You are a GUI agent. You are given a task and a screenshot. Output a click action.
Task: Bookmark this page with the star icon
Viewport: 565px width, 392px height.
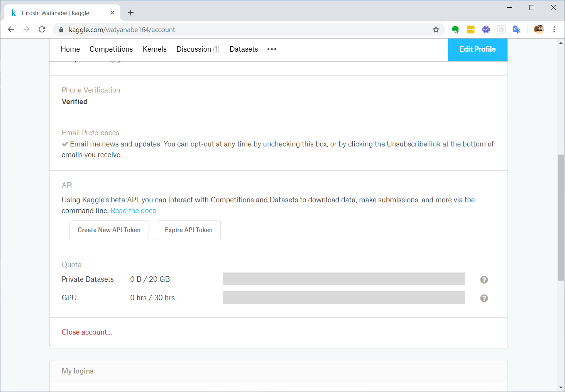436,29
